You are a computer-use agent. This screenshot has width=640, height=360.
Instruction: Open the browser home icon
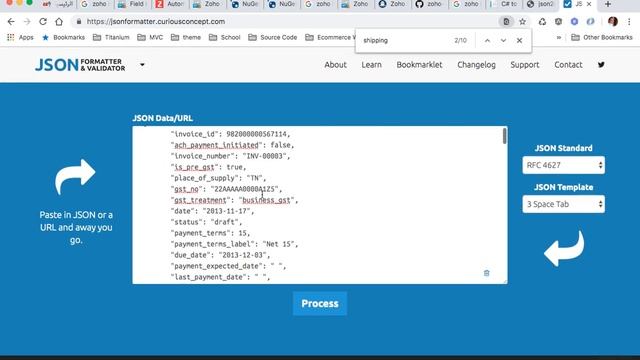pos(59,22)
